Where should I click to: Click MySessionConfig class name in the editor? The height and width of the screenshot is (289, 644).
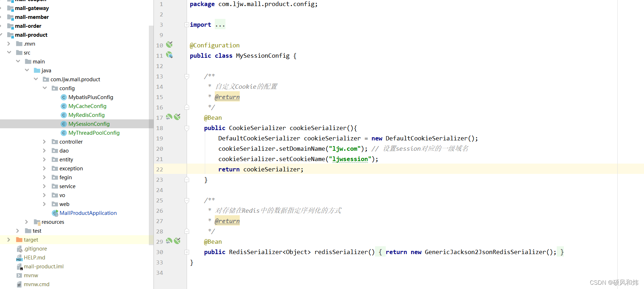pos(263,56)
